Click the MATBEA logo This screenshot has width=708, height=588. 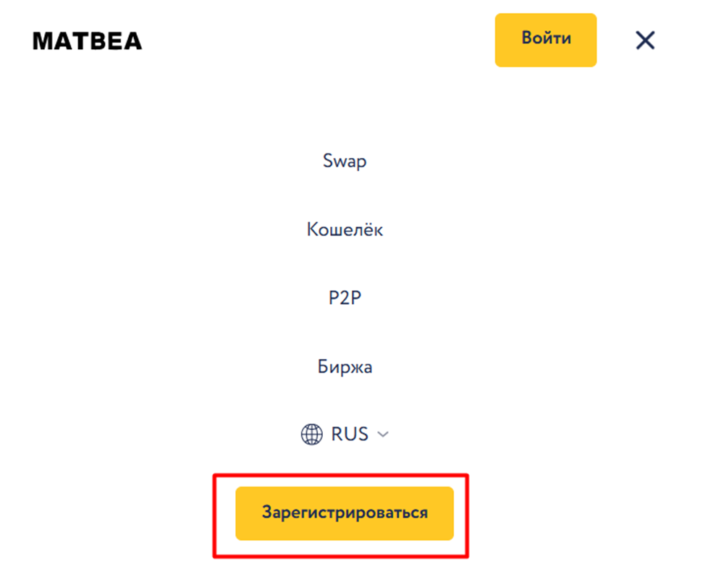click(x=88, y=41)
